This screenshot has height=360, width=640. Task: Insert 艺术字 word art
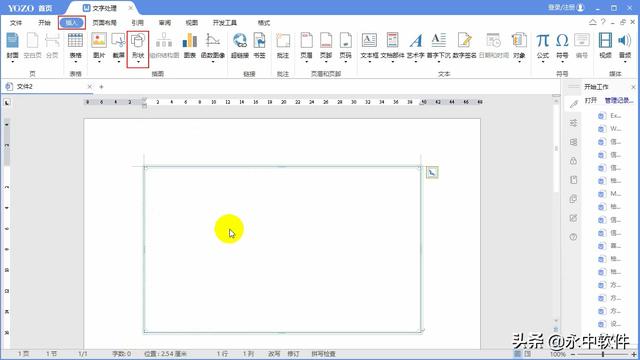[x=416, y=41]
